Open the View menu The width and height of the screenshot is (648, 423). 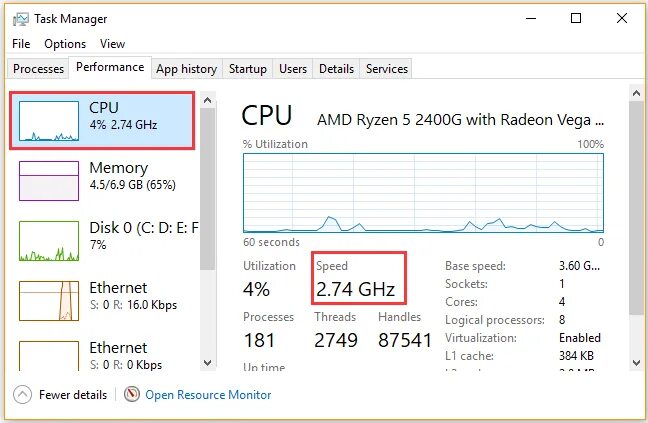point(112,44)
